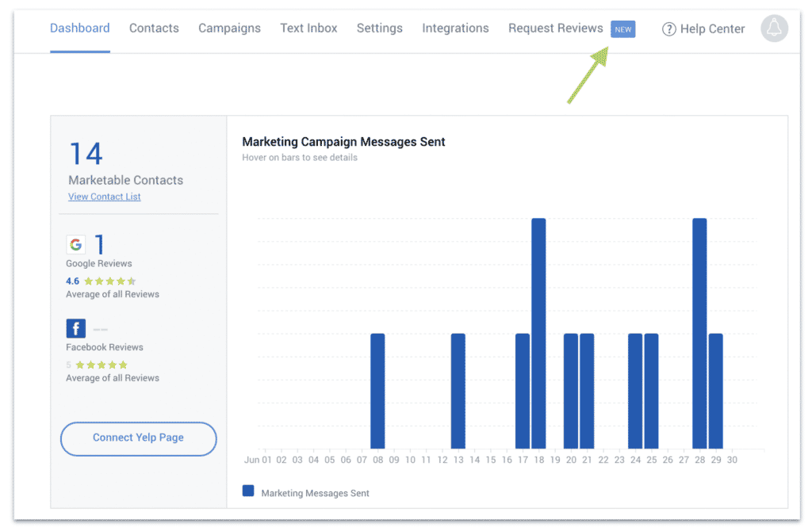Switch to the Integrations tab
Viewport: 812px width, 531px height.
(455, 28)
